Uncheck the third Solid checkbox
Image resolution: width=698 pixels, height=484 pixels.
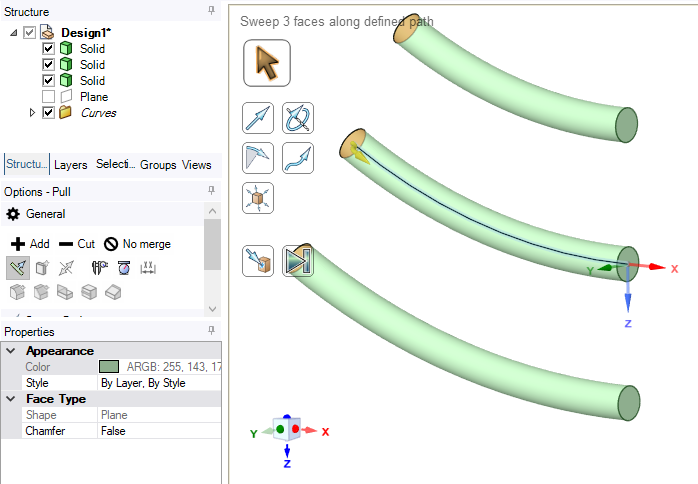point(48,80)
